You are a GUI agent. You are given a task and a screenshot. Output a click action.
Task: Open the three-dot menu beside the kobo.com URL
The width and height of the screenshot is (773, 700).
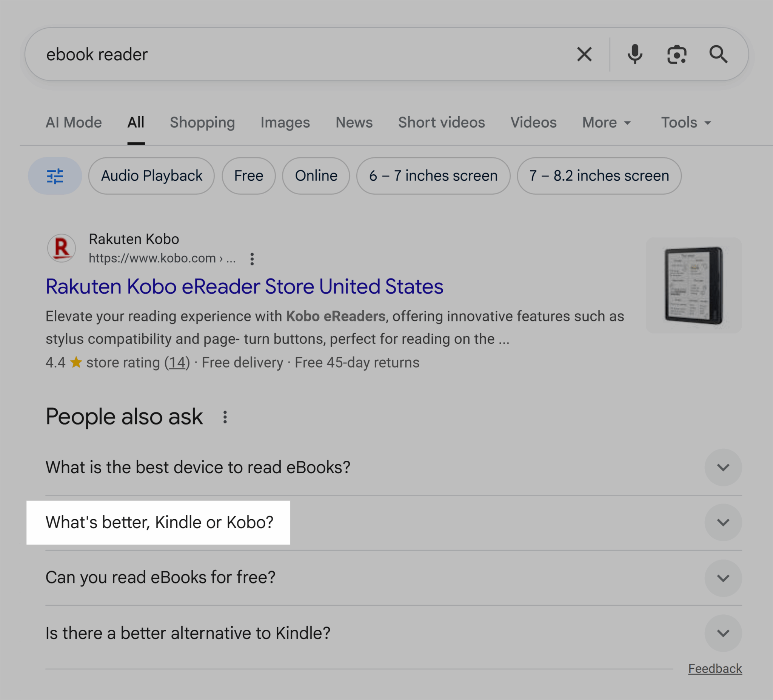(252, 259)
